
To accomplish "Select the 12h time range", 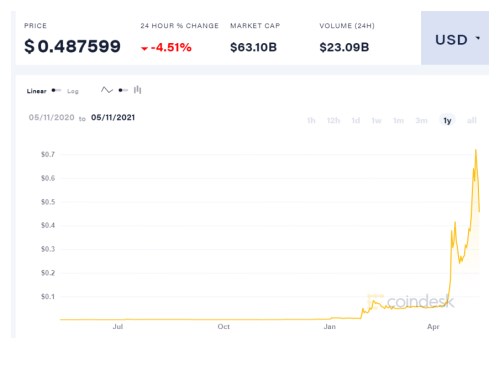I will click(333, 120).
